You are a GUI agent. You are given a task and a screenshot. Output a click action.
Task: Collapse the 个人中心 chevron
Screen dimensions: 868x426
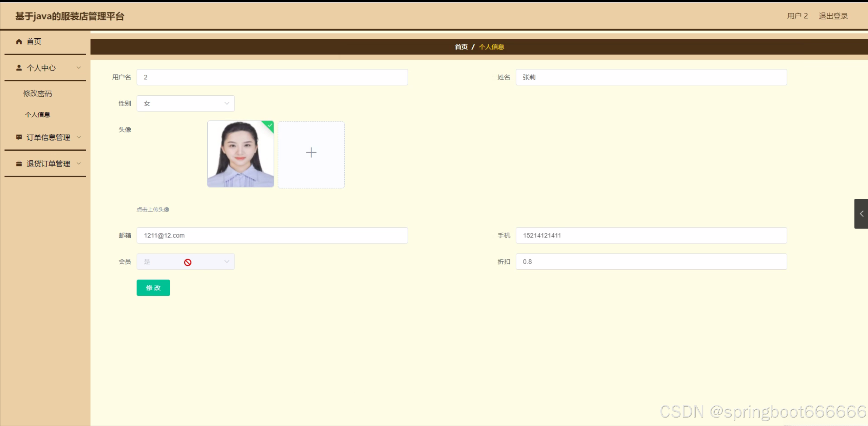click(79, 68)
